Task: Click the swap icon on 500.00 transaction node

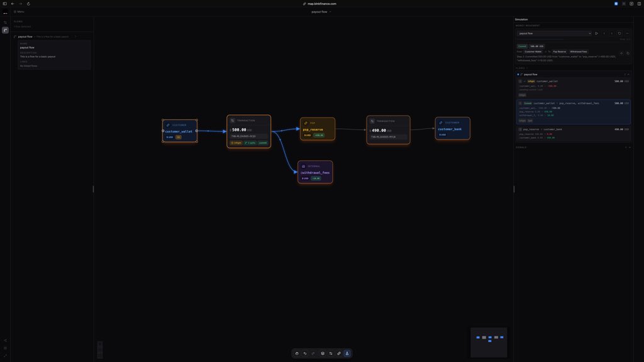Action: (233, 121)
